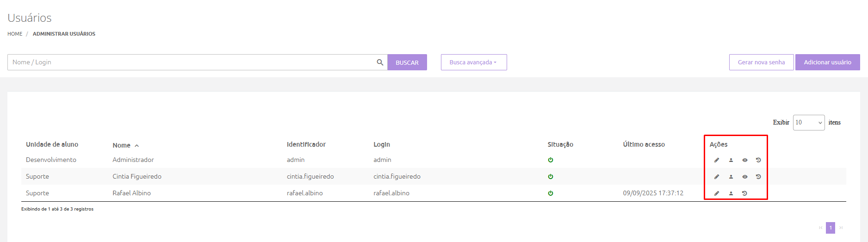Select page 1 in pagination

831,228
